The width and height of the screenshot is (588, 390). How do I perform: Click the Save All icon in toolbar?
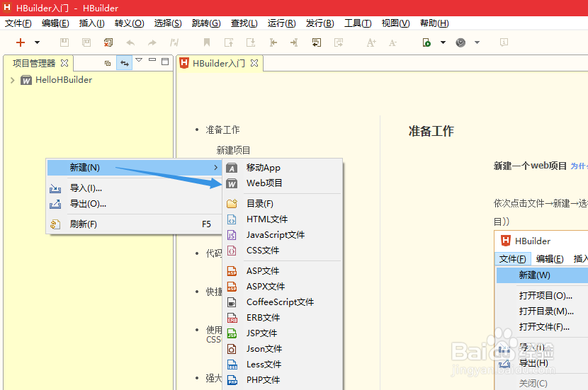pos(86,42)
